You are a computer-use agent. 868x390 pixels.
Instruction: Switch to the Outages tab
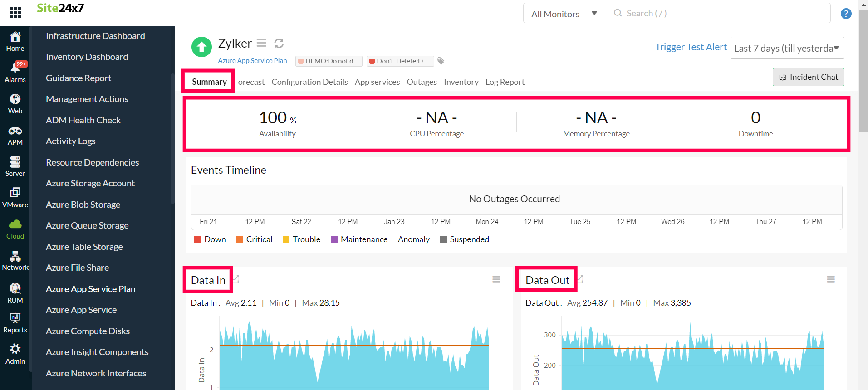[x=422, y=82]
